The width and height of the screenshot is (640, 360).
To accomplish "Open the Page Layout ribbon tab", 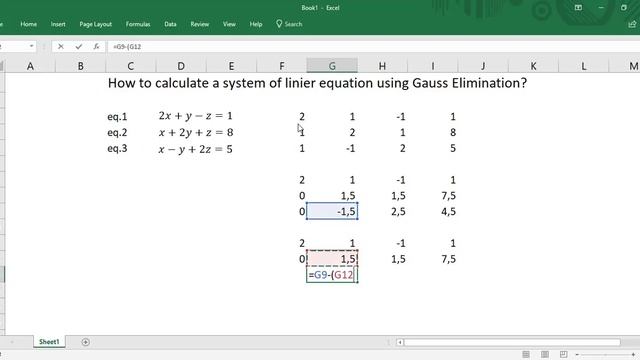I will 96,24.
